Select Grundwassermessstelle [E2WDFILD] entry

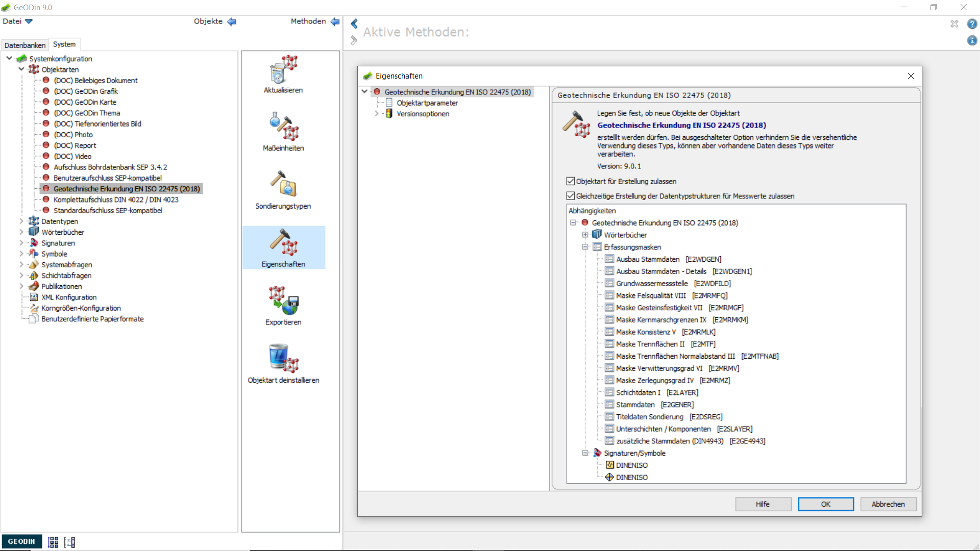click(673, 283)
